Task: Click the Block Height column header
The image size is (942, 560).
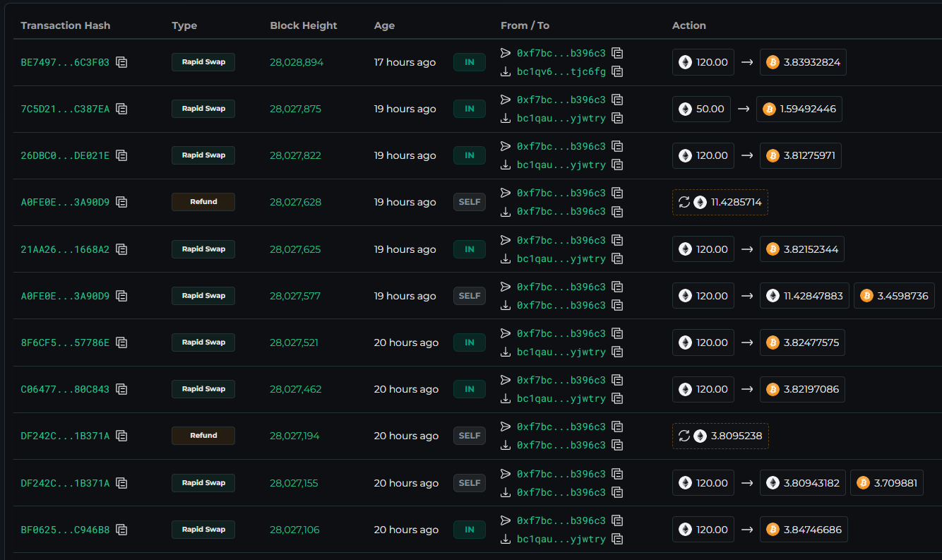Action: tap(304, 25)
